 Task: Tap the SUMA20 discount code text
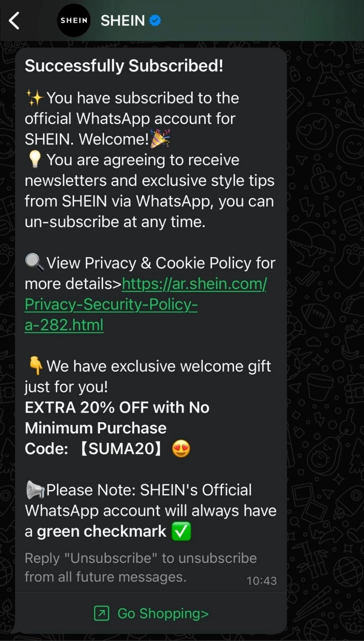coord(121,449)
